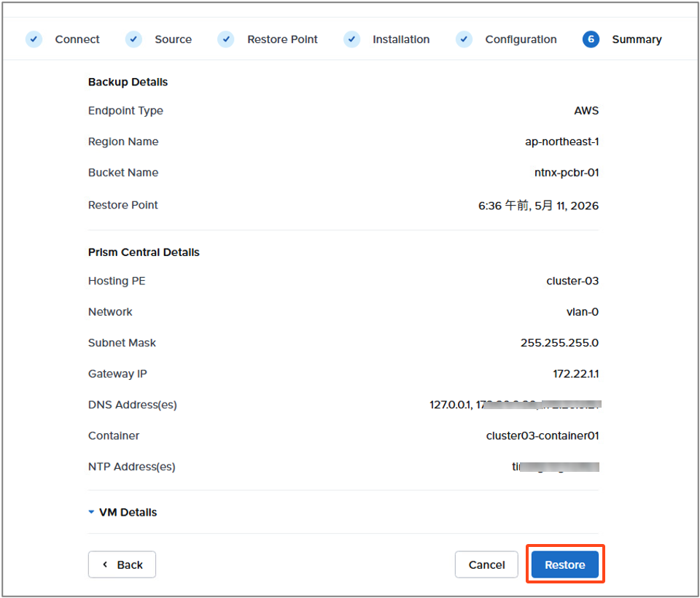The image size is (700, 598).
Task: Click the Subnet Mask label
Action: click(x=122, y=343)
